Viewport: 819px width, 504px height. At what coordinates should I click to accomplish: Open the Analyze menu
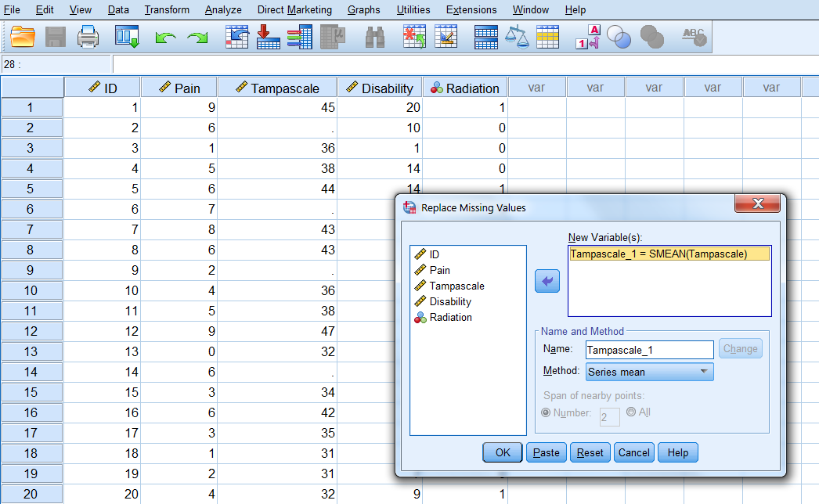[223, 10]
